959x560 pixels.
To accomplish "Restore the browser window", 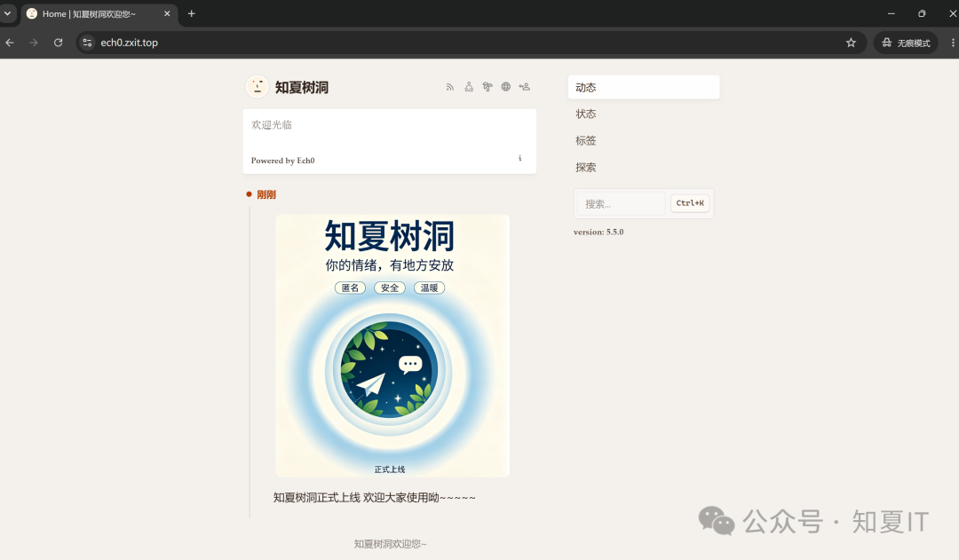I will pyautogui.click(x=922, y=13).
